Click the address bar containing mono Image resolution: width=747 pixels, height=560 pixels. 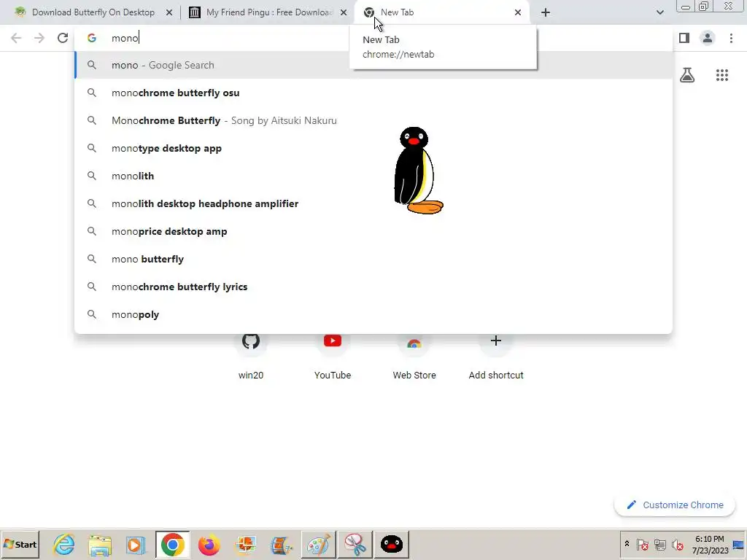(373, 38)
